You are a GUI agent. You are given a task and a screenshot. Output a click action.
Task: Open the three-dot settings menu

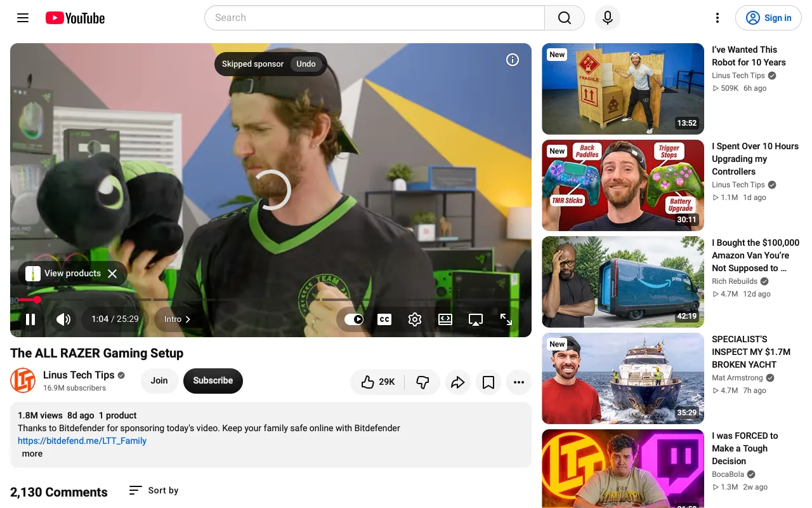pyautogui.click(x=717, y=18)
